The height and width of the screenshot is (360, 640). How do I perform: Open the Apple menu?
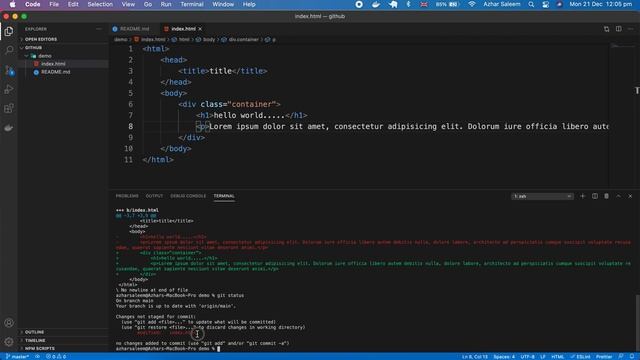(x=12, y=4)
